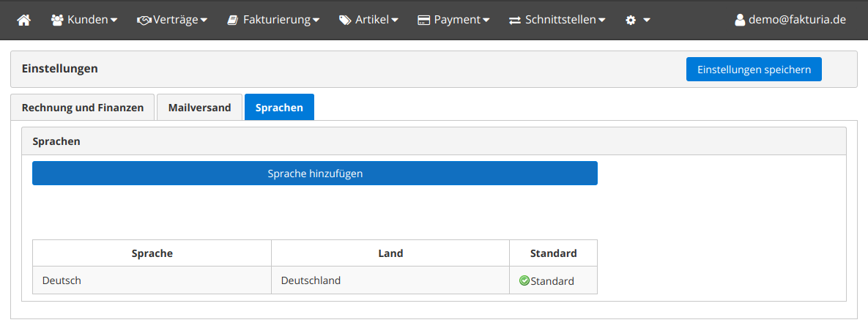Click the Fakturierung book icon
Screen dimensions: 868x328
point(232,20)
